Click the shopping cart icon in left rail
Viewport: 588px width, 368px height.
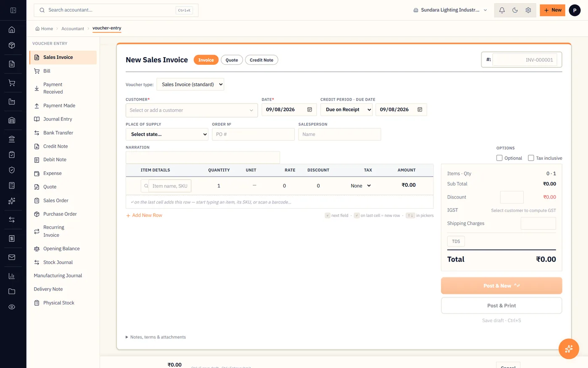pos(12,83)
